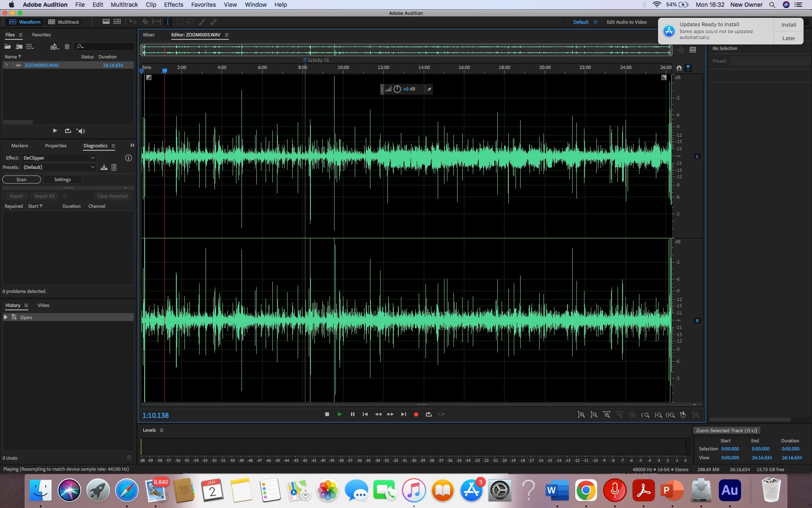Expand the ZOOM0005.WAV file entry

[6, 65]
